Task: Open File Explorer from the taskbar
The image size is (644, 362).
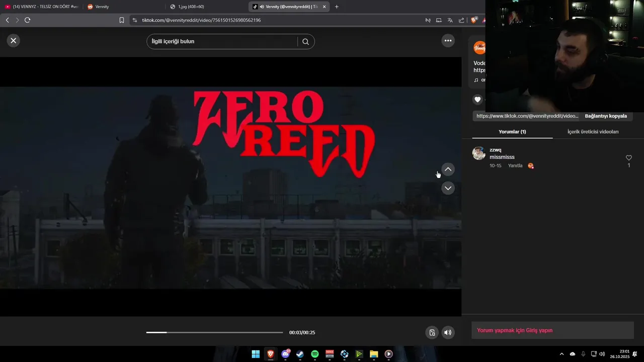Action: [374, 354]
